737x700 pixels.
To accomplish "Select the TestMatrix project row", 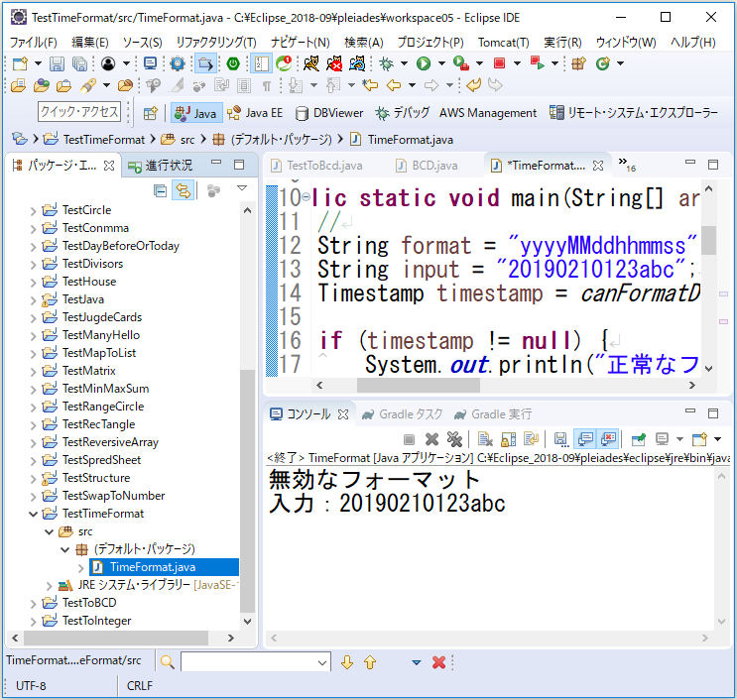I will tap(89, 371).
